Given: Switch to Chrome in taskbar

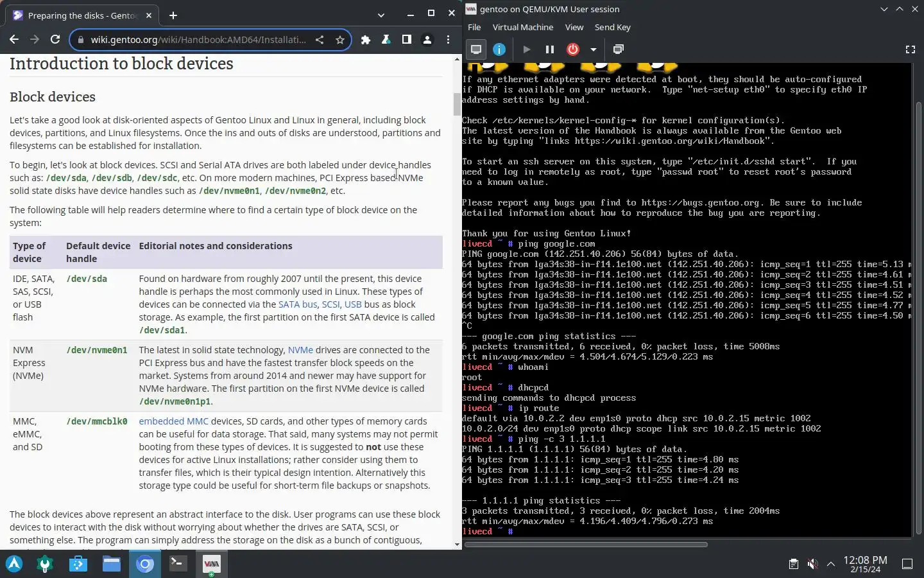Looking at the screenshot, I should coord(145,564).
